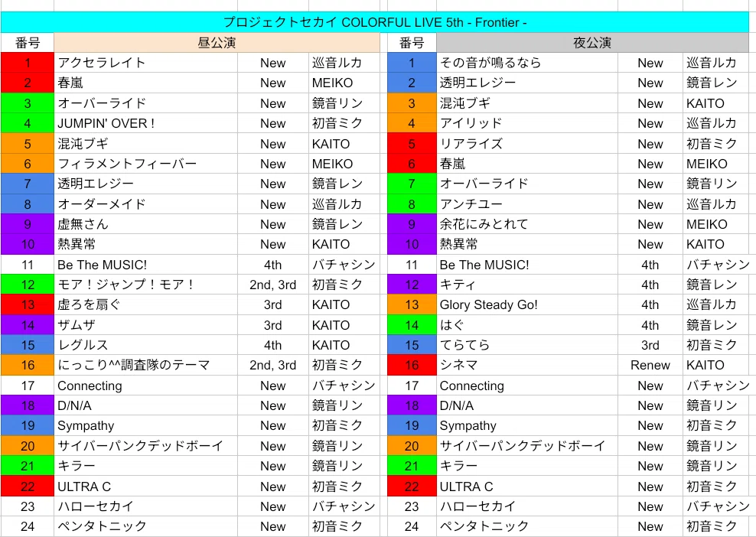Select the Glory Steady Go! cell
The image size is (756, 537).
pyautogui.click(x=527, y=304)
